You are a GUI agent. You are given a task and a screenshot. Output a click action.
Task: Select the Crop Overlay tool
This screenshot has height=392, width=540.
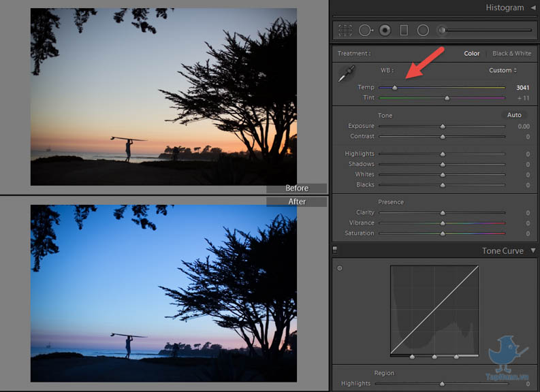click(x=345, y=31)
